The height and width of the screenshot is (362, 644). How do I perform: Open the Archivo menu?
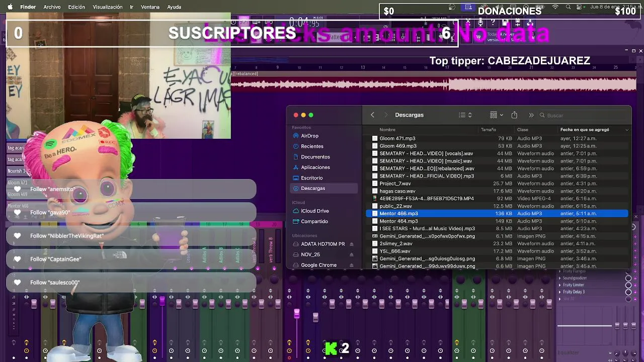[52, 7]
